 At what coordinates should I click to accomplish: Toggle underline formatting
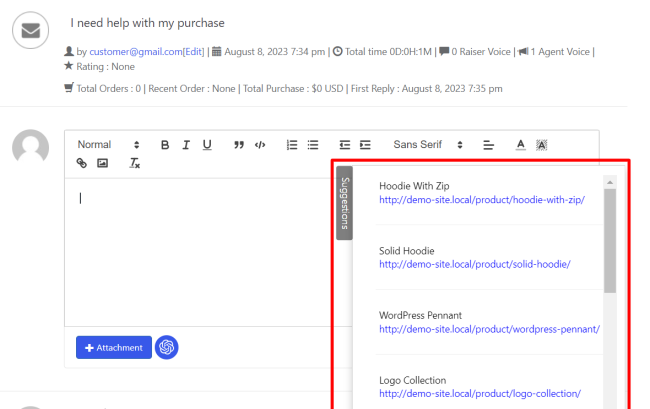(207, 145)
